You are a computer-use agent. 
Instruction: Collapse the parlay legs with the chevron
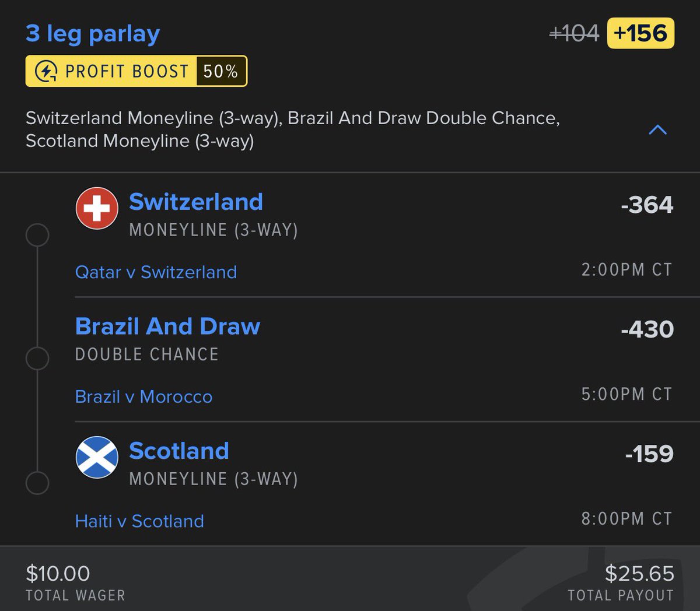[657, 129]
